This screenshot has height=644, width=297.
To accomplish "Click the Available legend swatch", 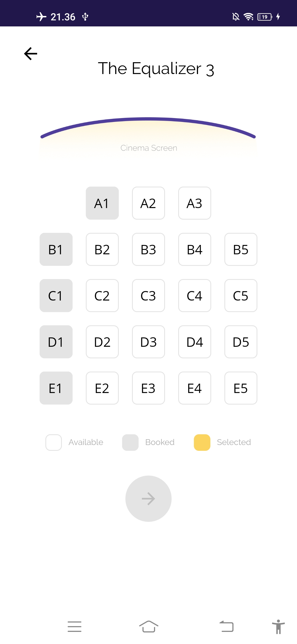I will tap(53, 442).
